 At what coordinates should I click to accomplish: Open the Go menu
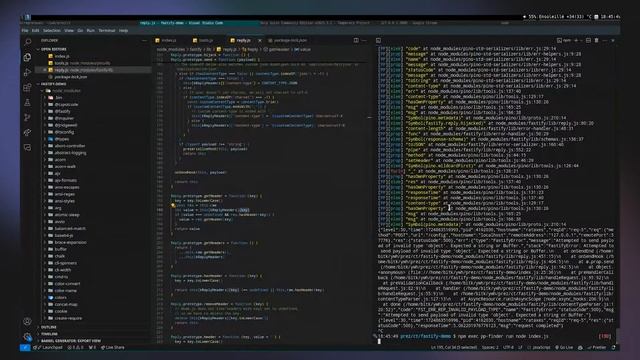80,31
